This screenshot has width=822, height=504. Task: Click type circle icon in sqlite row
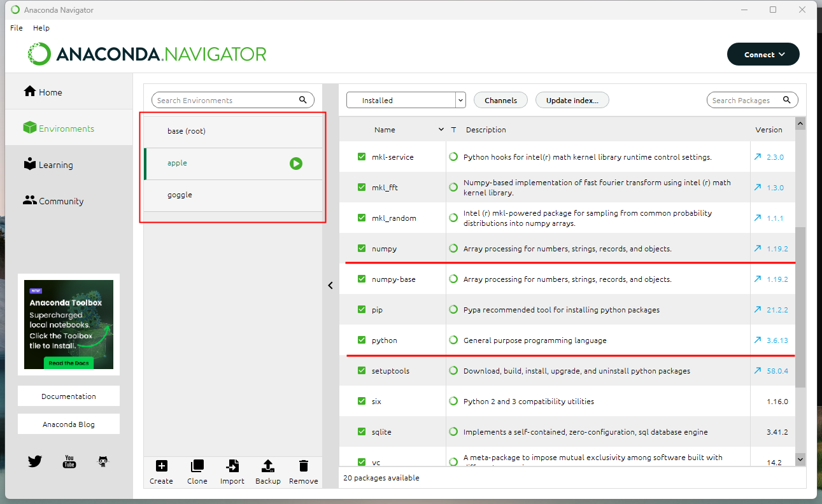[453, 431]
